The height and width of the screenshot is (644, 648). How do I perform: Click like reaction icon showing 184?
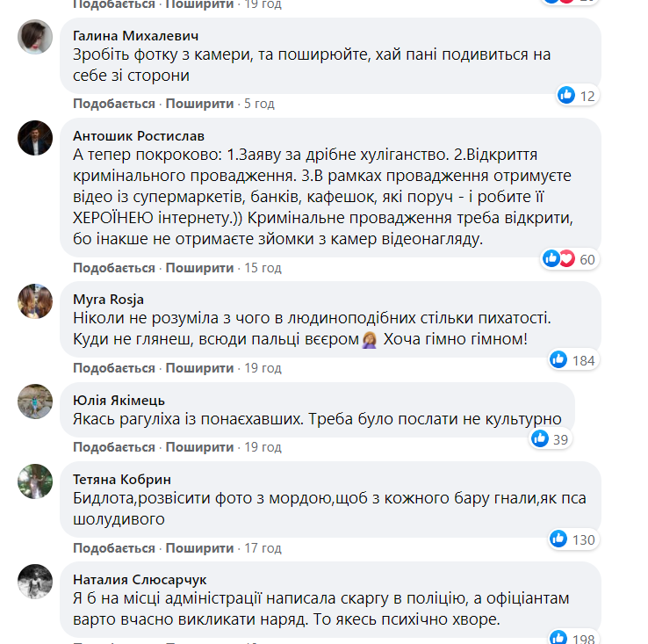pos(558,359)
